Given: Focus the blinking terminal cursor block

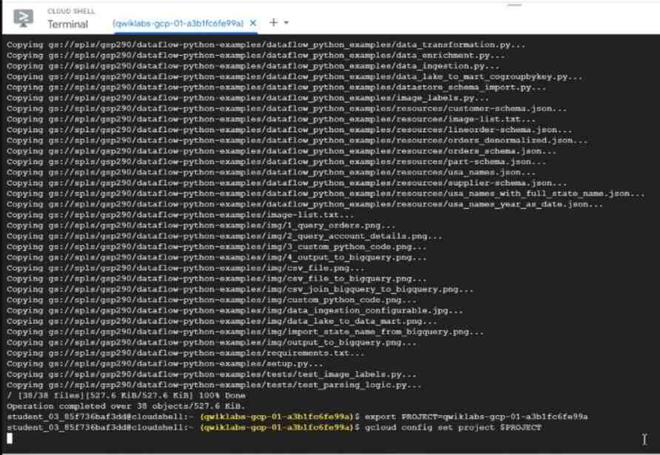Looking at the screenshot, I should coord(10,438).
